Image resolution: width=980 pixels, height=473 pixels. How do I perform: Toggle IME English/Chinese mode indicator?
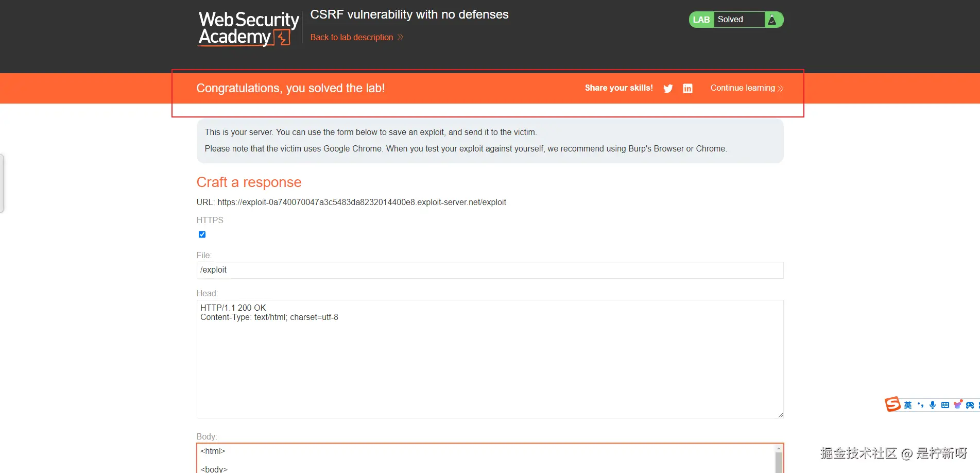point(908,405)
